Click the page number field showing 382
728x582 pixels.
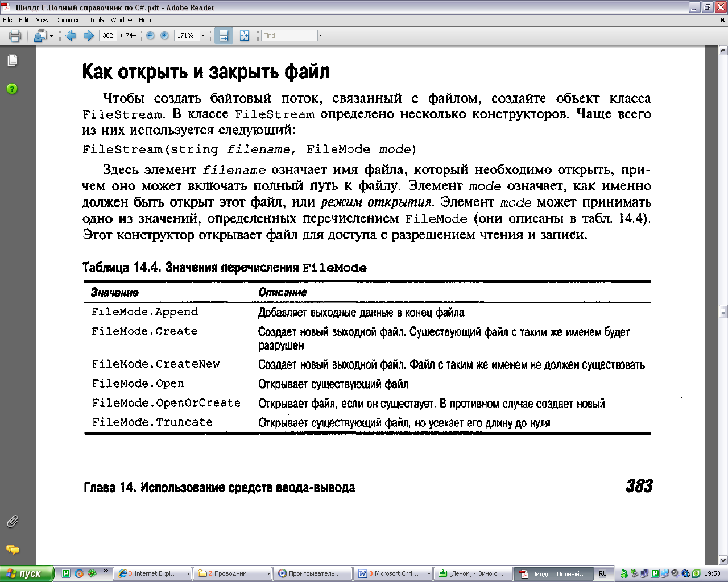pyautogui.click(x=107, y=35)
